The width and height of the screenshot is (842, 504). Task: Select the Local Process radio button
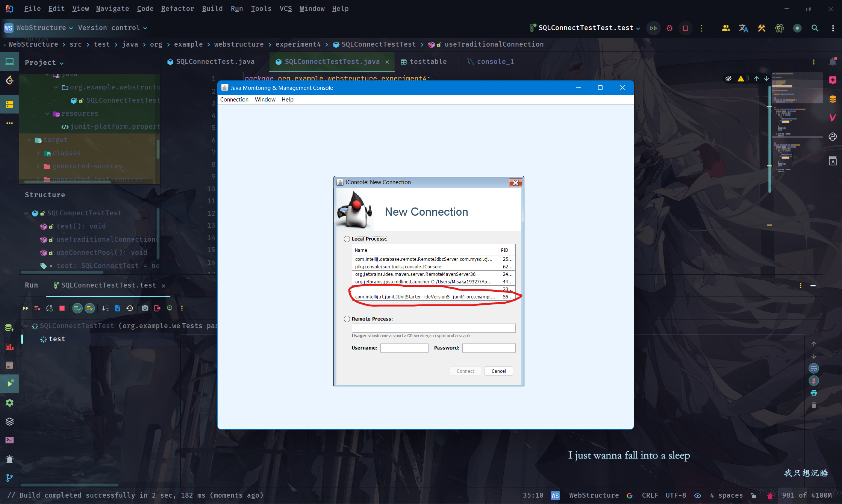[347, 239]
